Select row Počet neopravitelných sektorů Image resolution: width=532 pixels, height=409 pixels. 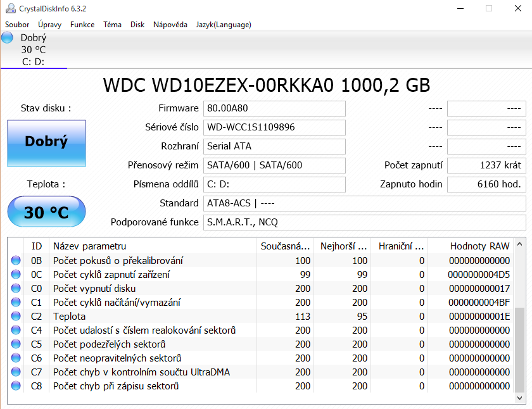click(117, 358)
